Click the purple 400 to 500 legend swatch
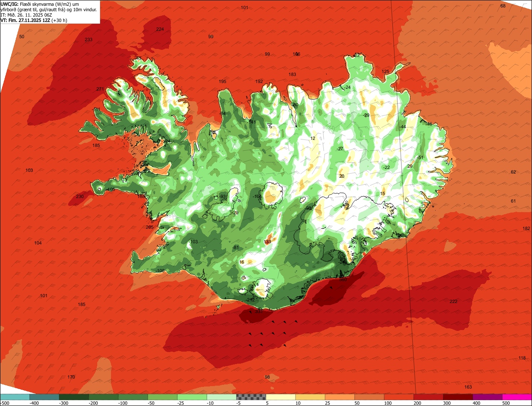Image resolution: width=532 pixels, height=406 pixels. pyautogui.click(x=487, y=397)
